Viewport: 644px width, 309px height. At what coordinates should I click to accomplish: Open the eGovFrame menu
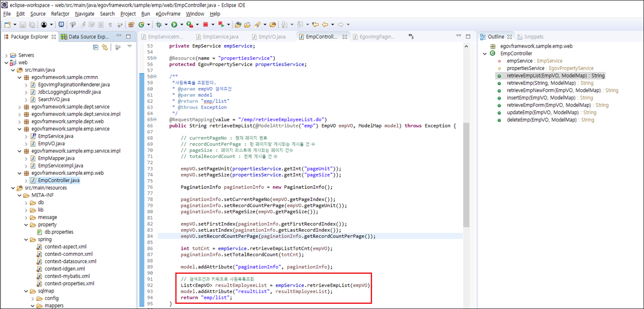tap(168, 14)
